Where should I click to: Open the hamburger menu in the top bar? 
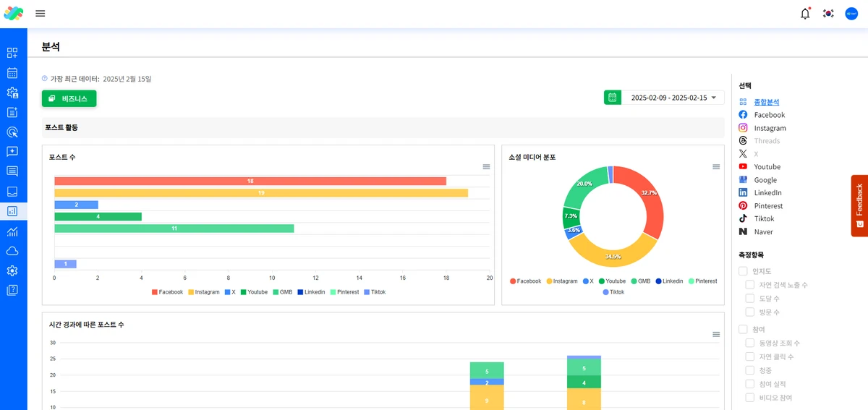(x=41, y=13)
